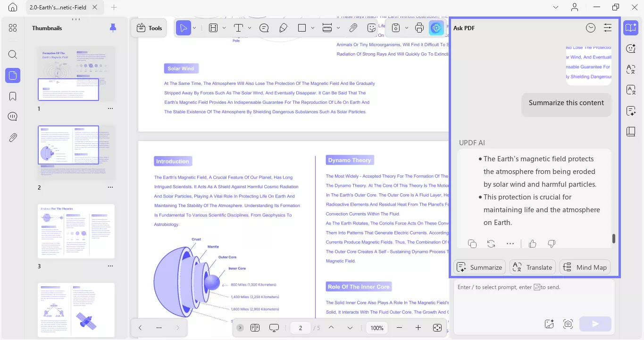Go to the Home icon in the tab bar

tap(13, 7)
